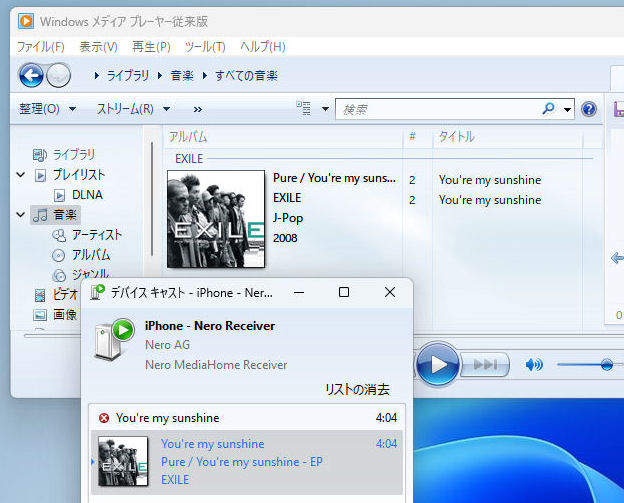Click the プレイリスト icon in the sidebar

pos(40,175)
